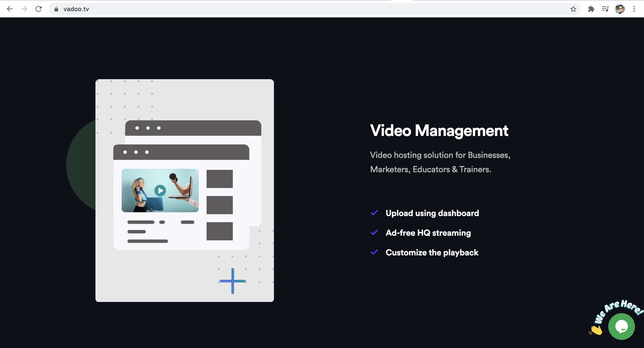
Task: Click the three dots on the browser mockup header
Action: click(136, 152)
